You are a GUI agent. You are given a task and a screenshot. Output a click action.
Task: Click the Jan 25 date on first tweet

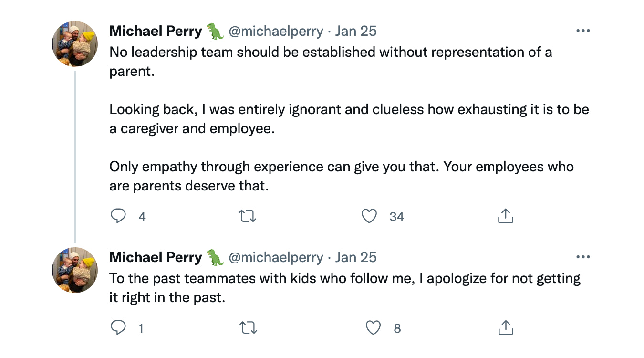point(356,32)
